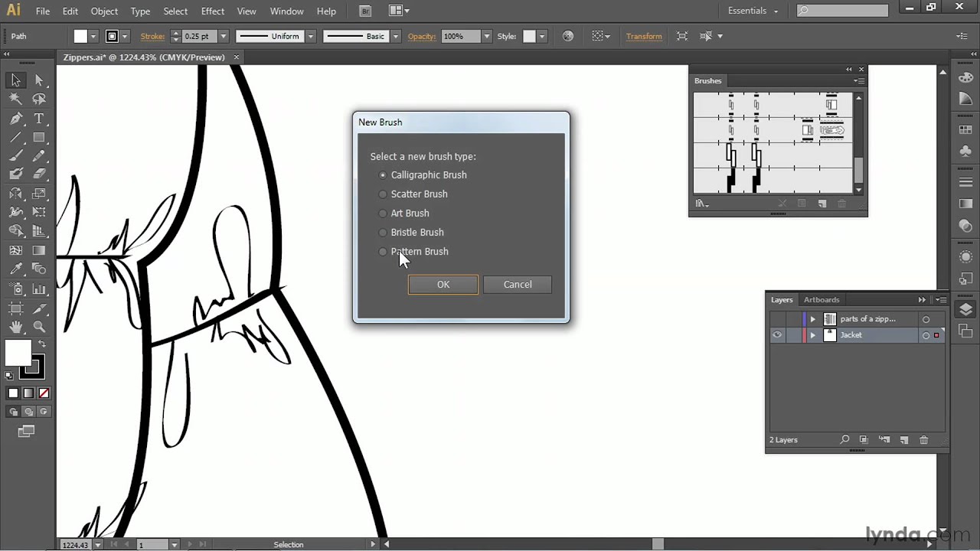Open the Brush Libraries menu icon
This screenshot has width=980, height=551.
tap(701, 203)
